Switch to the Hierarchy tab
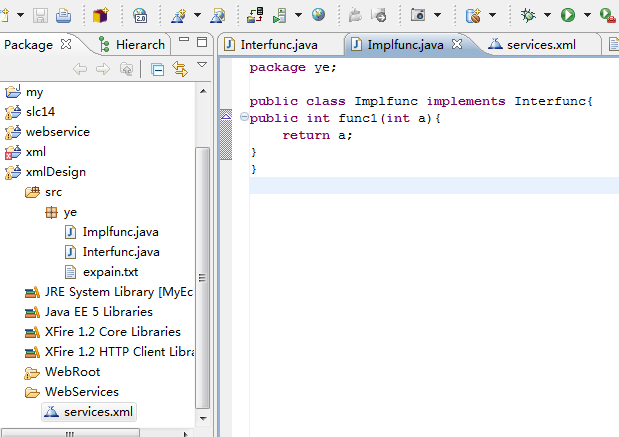Screen dimensions: 619x437 132,45
